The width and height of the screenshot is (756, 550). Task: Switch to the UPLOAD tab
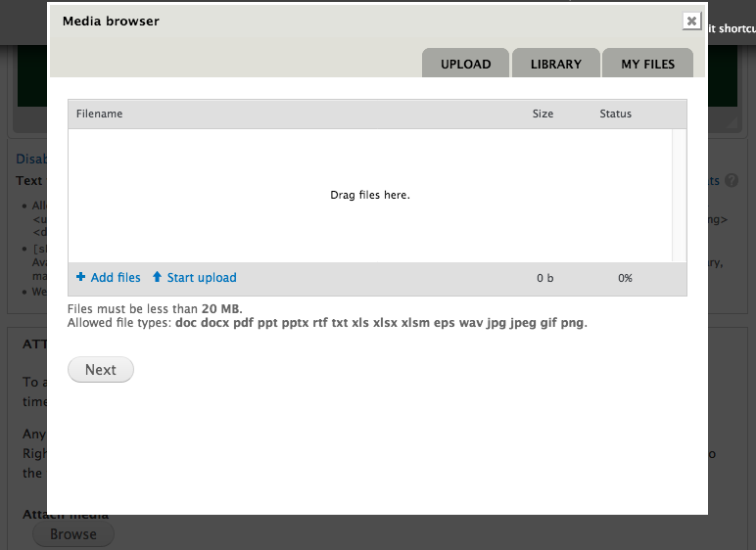pos(465,64)
